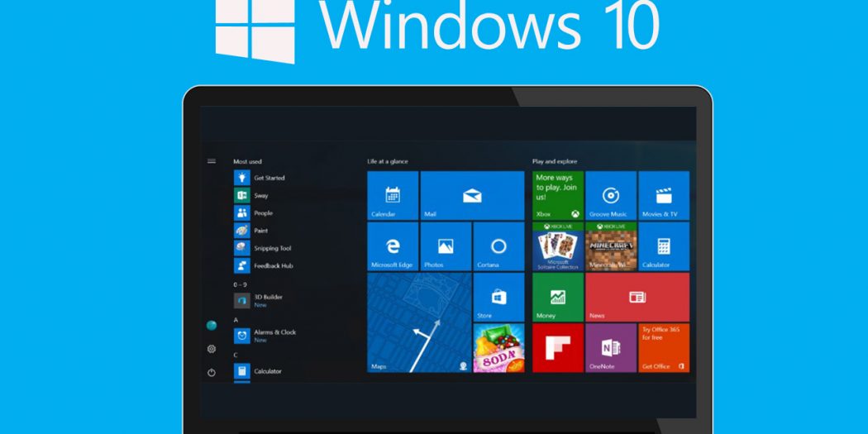The width and height of the screenshot is (868, 434).
Task: Open the Store tile
Action: [498, 298]
